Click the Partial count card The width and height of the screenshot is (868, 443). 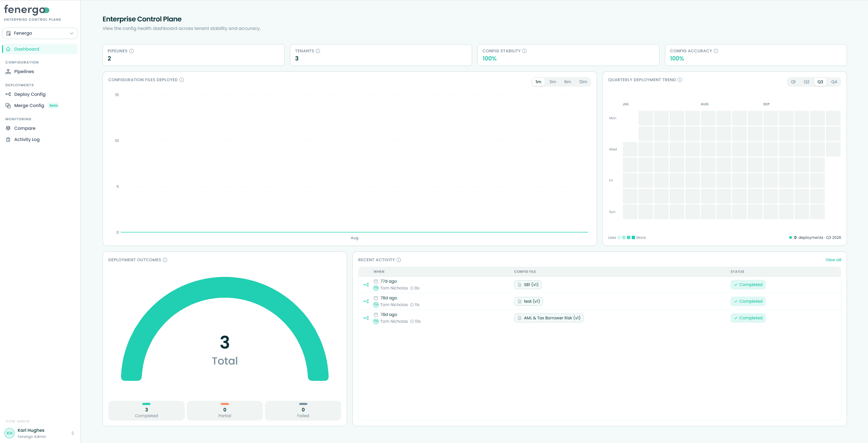click(x=225, y=411)
